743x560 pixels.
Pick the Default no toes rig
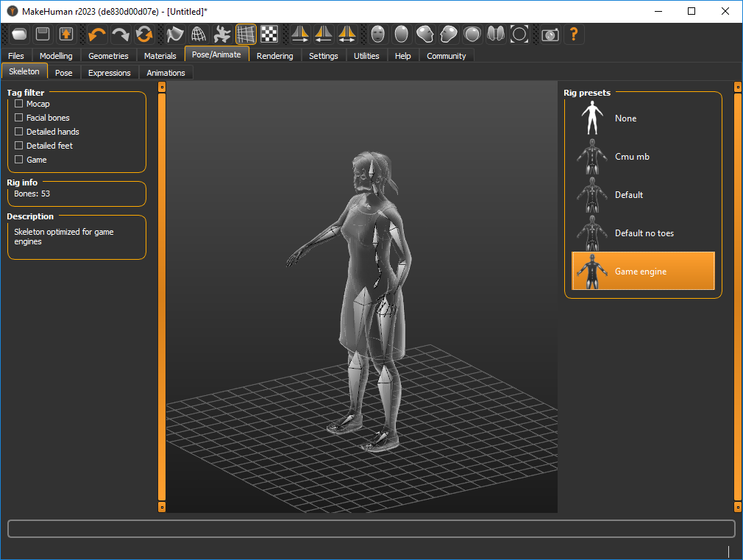click(643, 233)
